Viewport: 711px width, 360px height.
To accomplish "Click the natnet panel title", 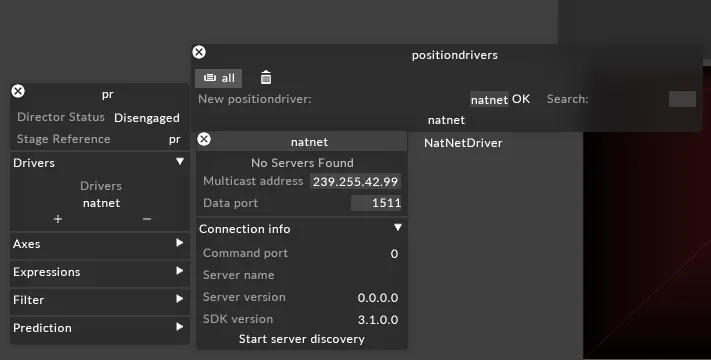I will (x=309, y=142).
